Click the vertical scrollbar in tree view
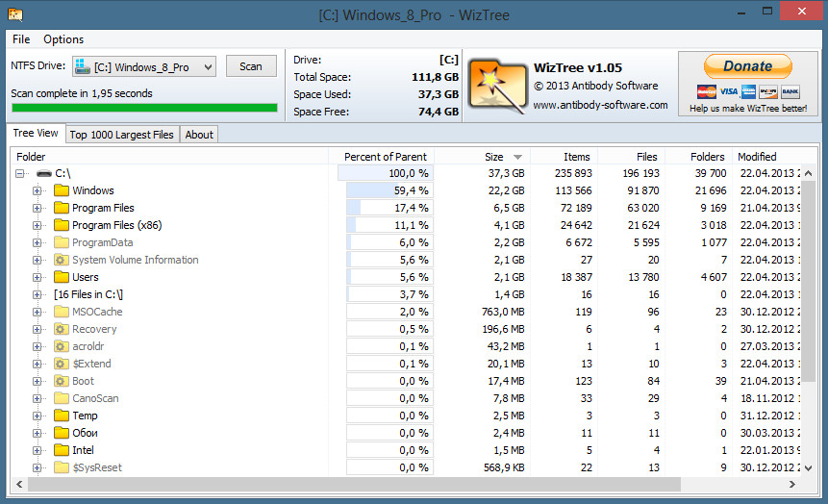 [x=810, y=289]
